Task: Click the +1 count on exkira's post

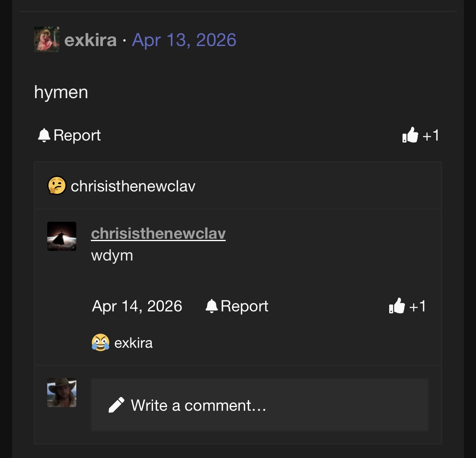Action: pos(431,135)
